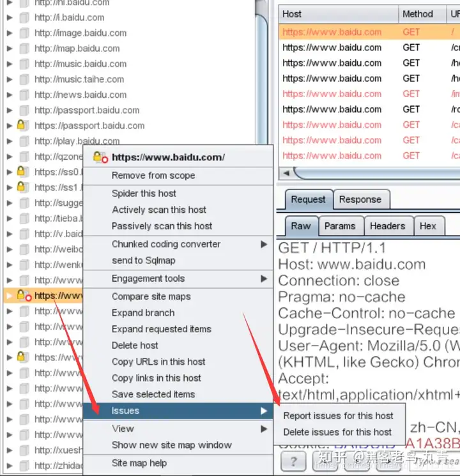The width and height of the screenshot is (460, 476).
Task: Select Report issues for this host
Action: pyautogui.click(x=338, y=415)
